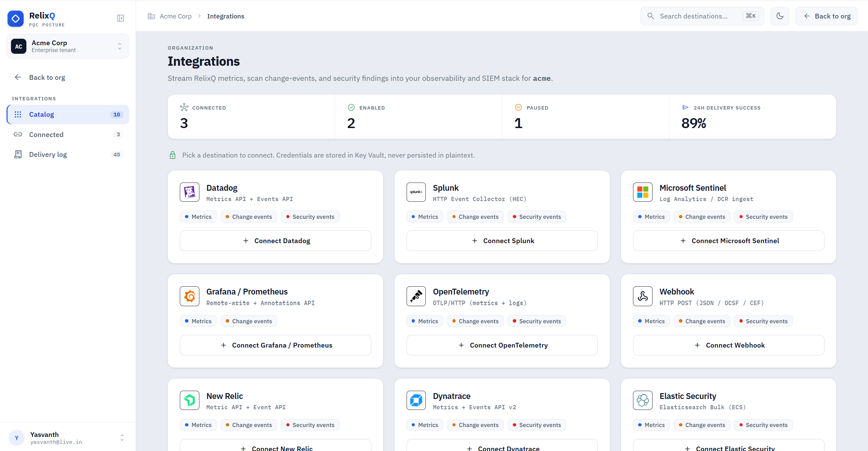The height and width of the screenshot is (451, 868).
Task: Click the Enabled green checkmark icon
Action: click(x=351, y=108)
